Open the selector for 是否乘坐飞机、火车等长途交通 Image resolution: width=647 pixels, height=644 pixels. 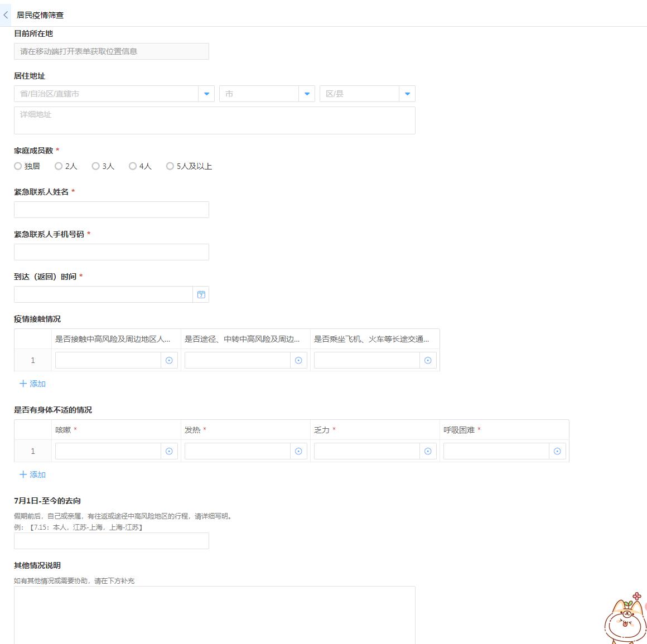(x=428, y=360)
